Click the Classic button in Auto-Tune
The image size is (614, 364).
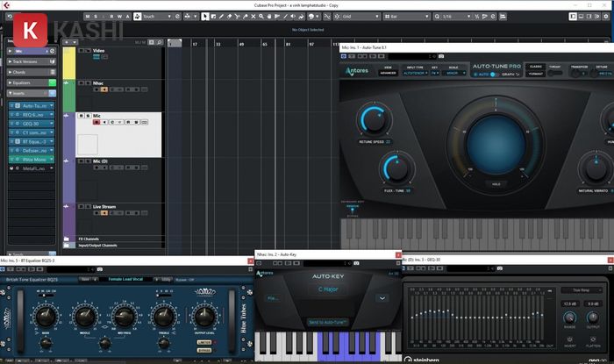[535, 67]
